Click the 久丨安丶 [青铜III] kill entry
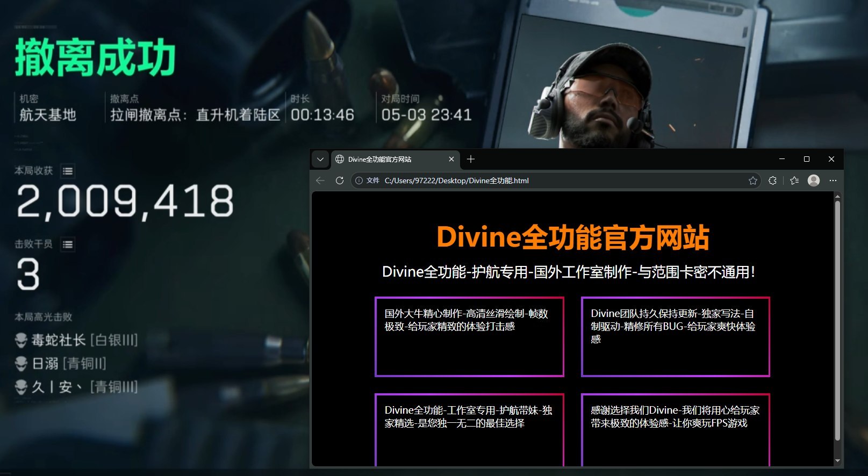868x476 pixels. coord(76,387)
